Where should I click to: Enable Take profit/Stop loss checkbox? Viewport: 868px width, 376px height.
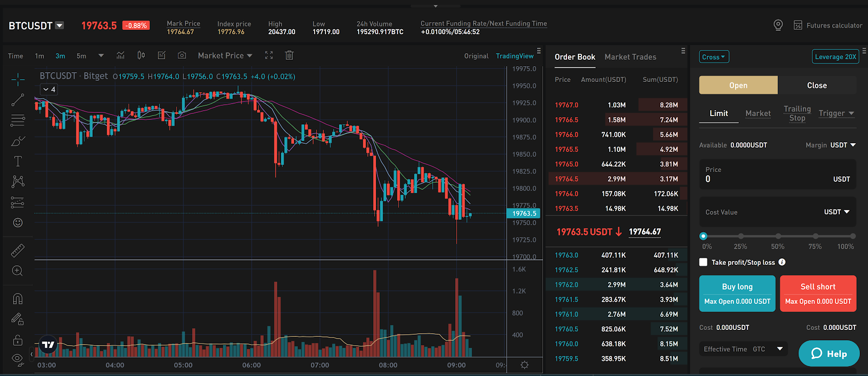[704, 262]
